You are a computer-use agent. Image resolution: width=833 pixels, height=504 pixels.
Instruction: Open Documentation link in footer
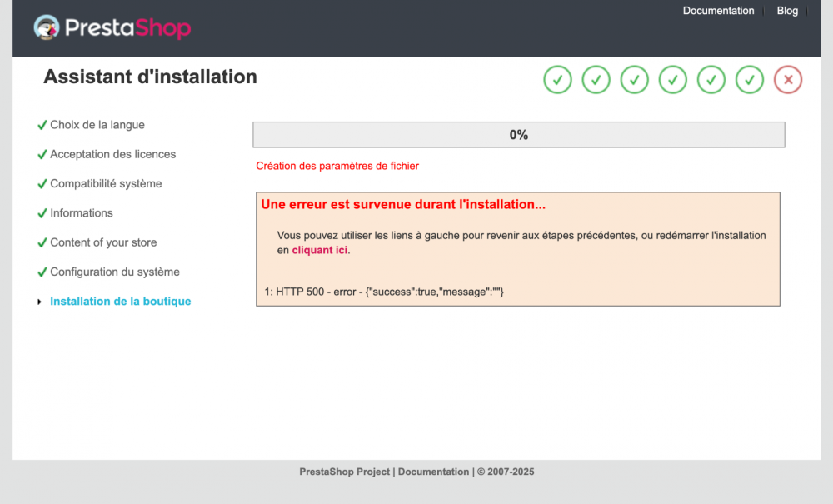tap(433, 472)
